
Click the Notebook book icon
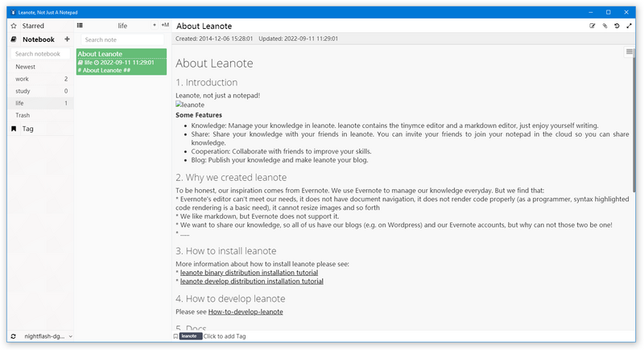tap(14, 39)
